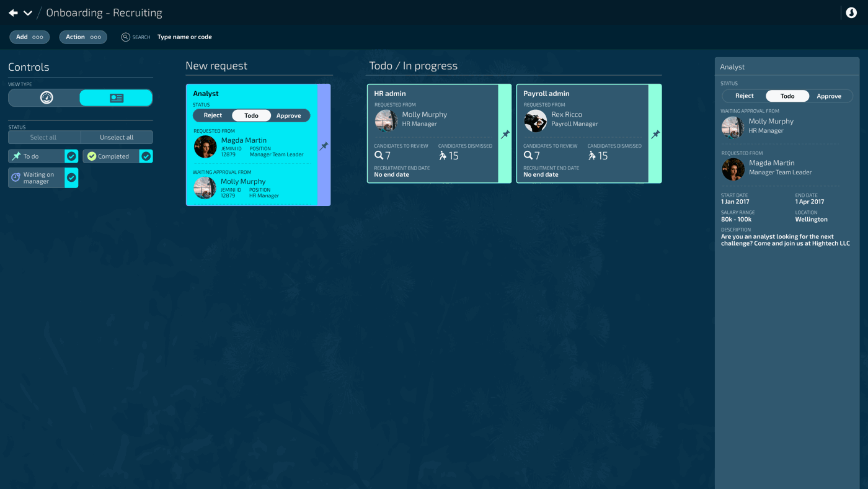
Task: Uncheck the Completed status filter
Action: 146,156
